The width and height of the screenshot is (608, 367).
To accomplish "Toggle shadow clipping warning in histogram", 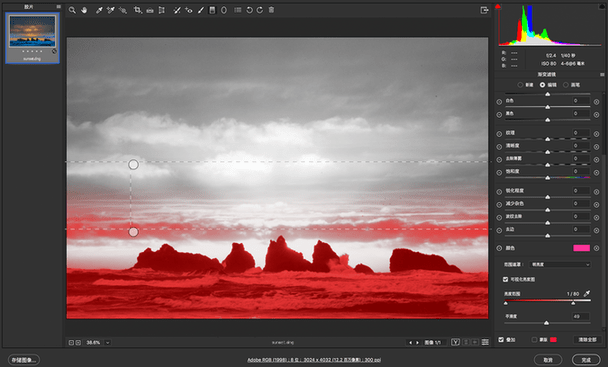I will tap(498, 7).
